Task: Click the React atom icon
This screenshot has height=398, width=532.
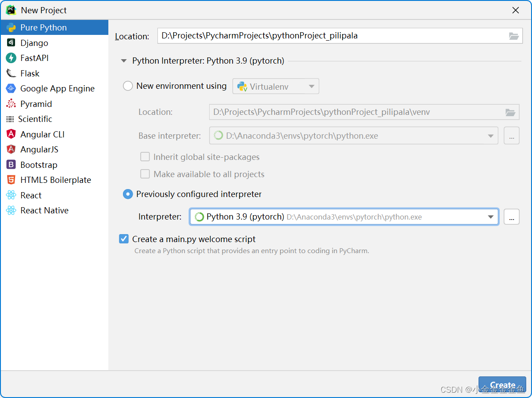Action: point(11,195)
